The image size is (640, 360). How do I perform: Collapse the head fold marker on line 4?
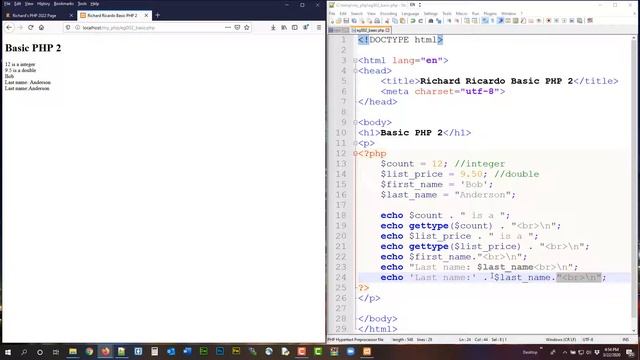[x=355, y=71]
